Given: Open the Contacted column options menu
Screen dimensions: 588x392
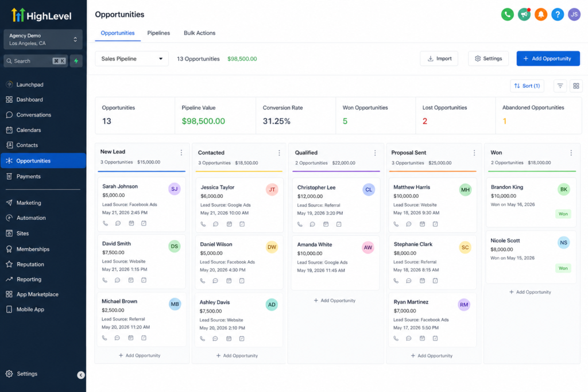Looking at the screenshot, I should [x=279, y=153].
